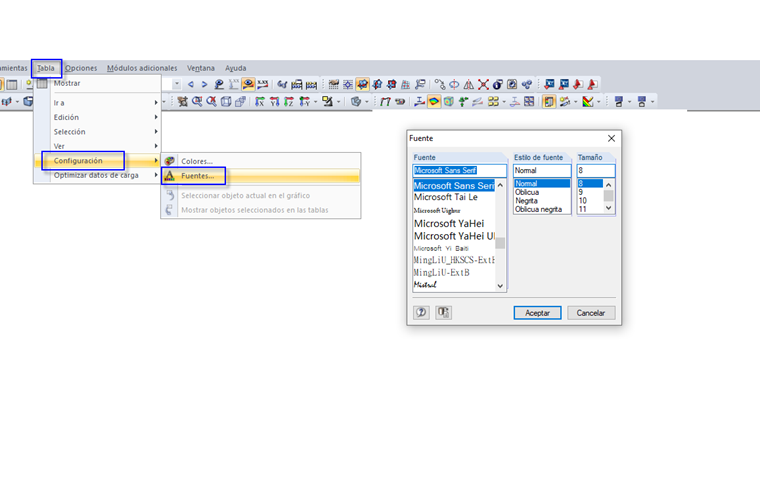Set view in Y direction

tap(274, 101)
